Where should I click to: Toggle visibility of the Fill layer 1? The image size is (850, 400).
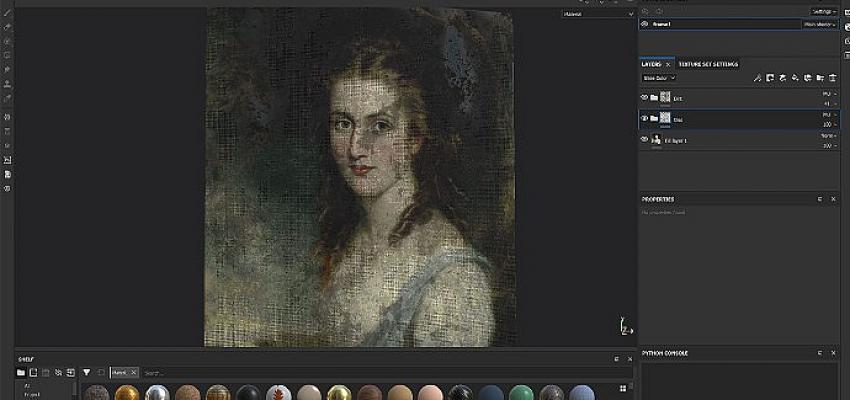coord(644,140)
